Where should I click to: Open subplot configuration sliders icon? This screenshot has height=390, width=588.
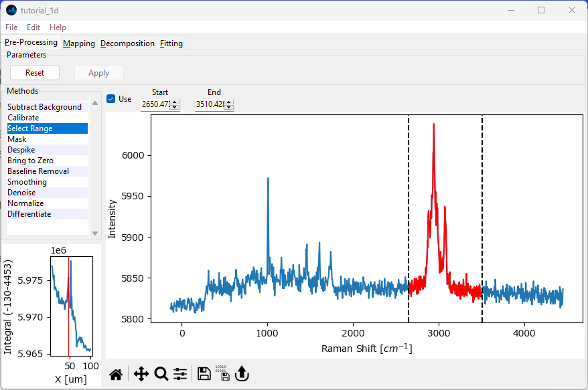[x=180, y=374]
